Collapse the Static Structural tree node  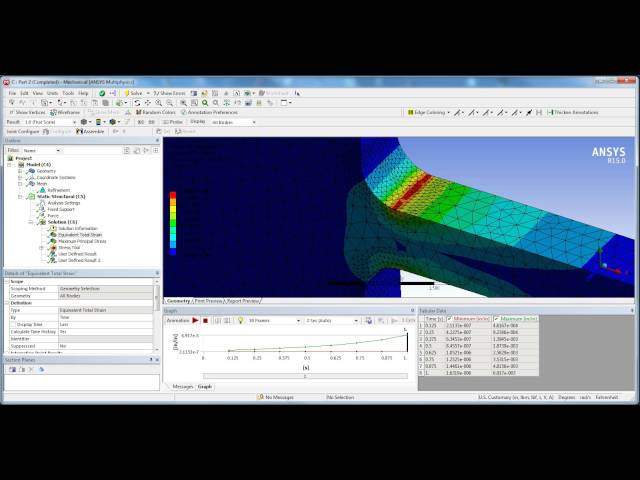coord(20,196)
